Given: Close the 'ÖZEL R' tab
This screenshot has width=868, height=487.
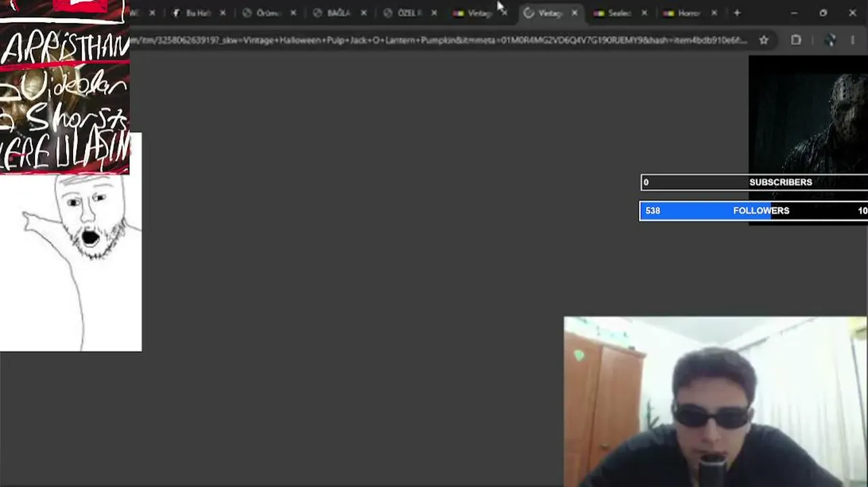Looking at the screenshot, I should tap(434, 13).
